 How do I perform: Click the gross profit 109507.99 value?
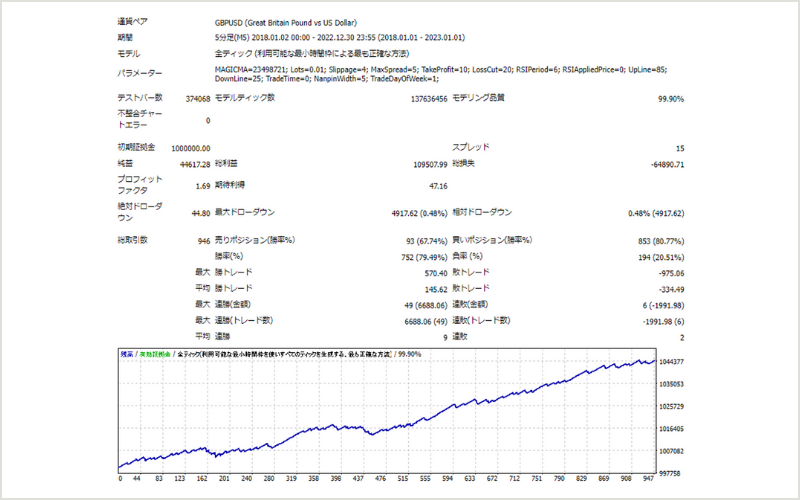(x=430, y=165)
